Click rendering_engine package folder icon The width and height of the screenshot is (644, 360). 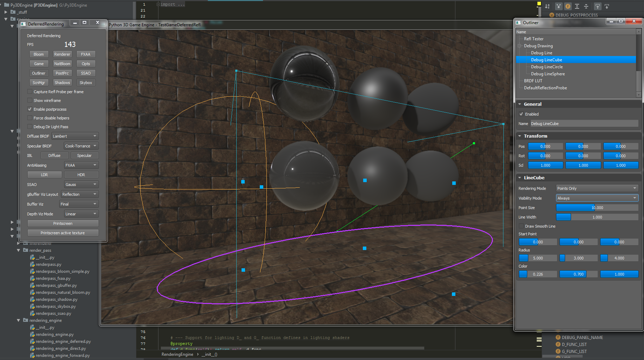[26, 320]
